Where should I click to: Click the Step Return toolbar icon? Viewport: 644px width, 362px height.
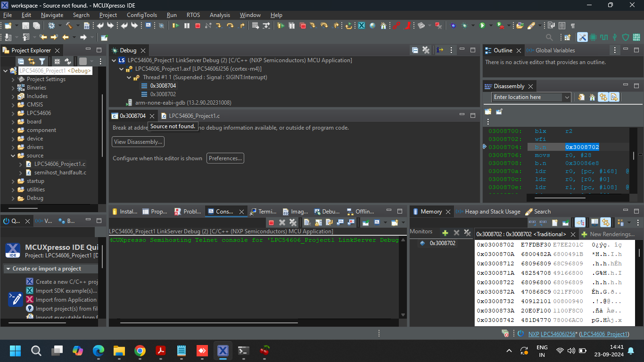point(242,25)
